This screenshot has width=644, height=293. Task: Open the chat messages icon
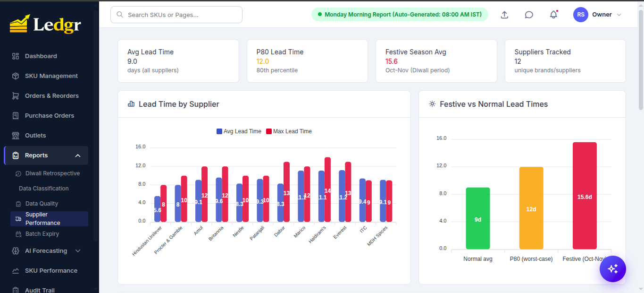(529, 15)
